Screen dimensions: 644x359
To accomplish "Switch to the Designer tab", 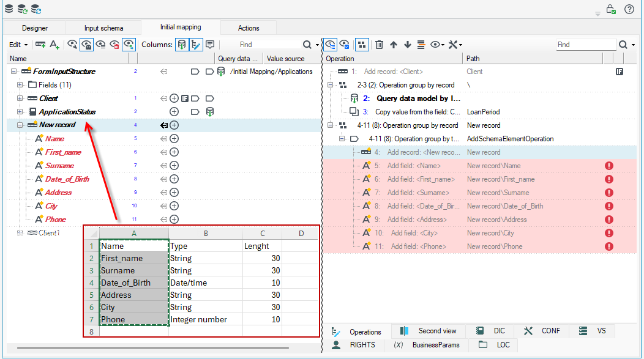I will (35, 28).
